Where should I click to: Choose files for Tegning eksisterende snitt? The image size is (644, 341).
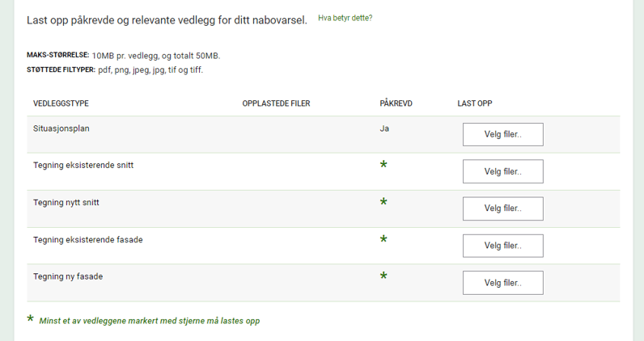(502, 171)
